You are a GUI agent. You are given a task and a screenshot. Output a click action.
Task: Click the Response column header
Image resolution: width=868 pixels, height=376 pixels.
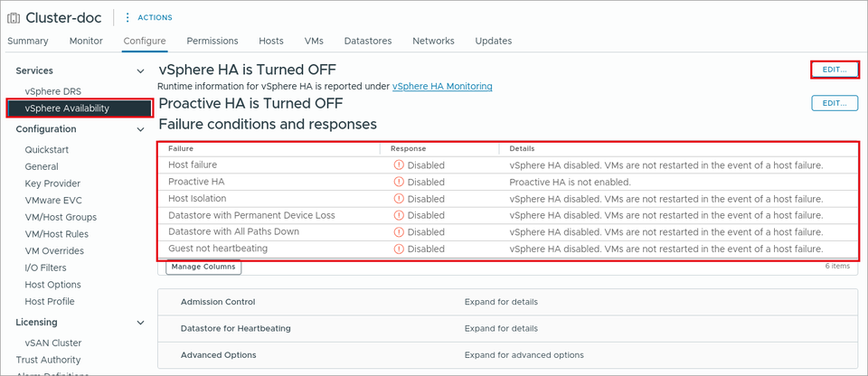click(408, 149)
